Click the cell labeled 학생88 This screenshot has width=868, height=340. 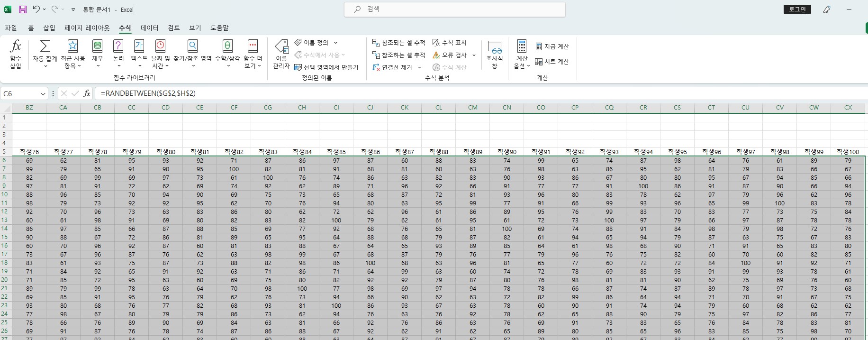tap(439, 152)
